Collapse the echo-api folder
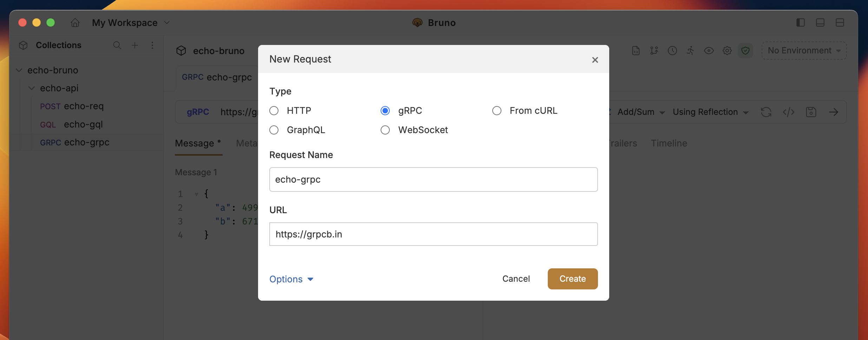The image size is (868, 340). coord(32,88)
